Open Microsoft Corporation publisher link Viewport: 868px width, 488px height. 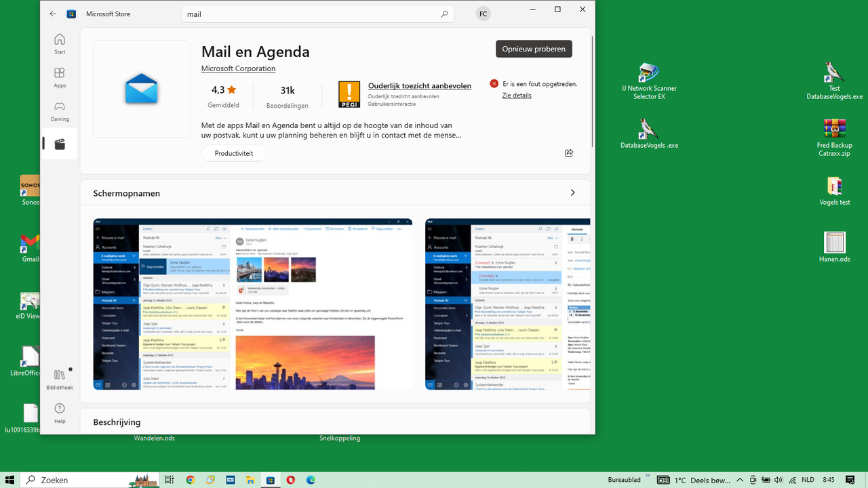pyautogui.click(x=238, y=68)
